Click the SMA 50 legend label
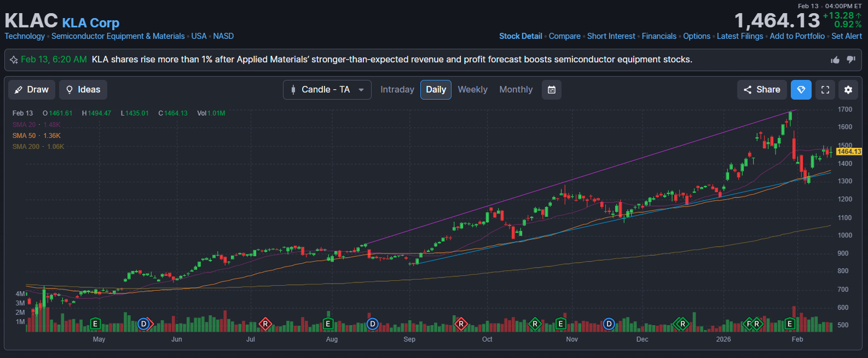Image resolution: width=868 pixels, height=358 pixels. coord(24,136)
